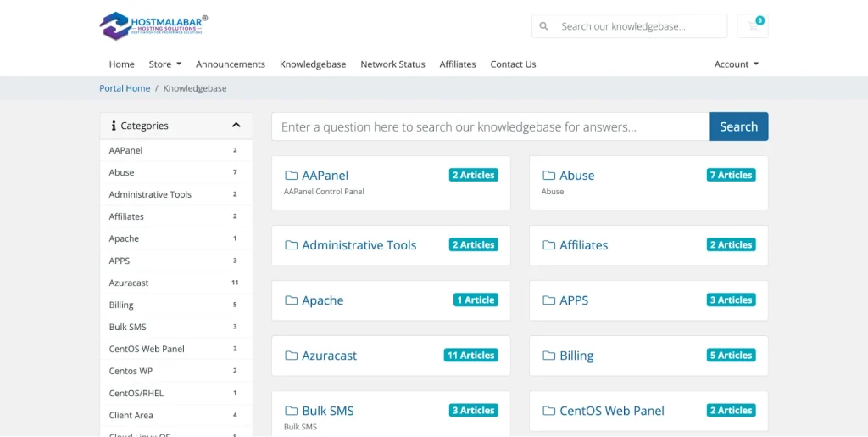The width and height of the screenshot is (868, 437).
Task: Go to Home in navigation bar
Action: (x=122, y=64)
